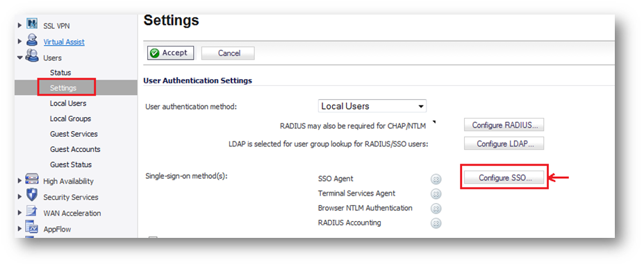This screenshot has width=644, height=267.
Task: Expand the SSL VPN tree node
Action: point(19,26)
